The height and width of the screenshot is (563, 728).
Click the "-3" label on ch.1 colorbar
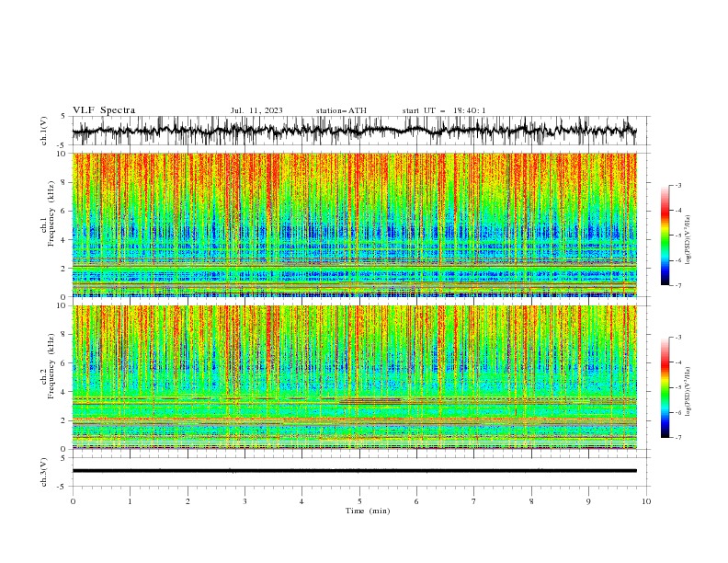[678, 185]
